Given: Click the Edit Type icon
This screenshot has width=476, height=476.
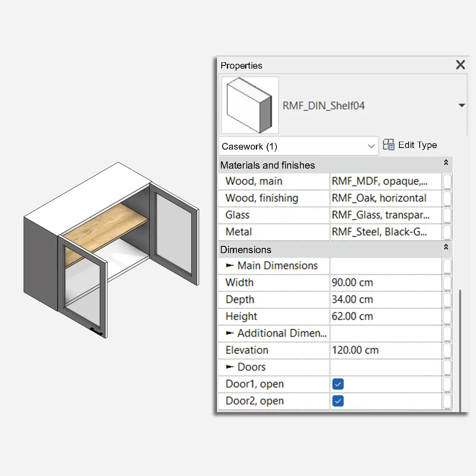Looking at the screenshot, I should (388, 145).
